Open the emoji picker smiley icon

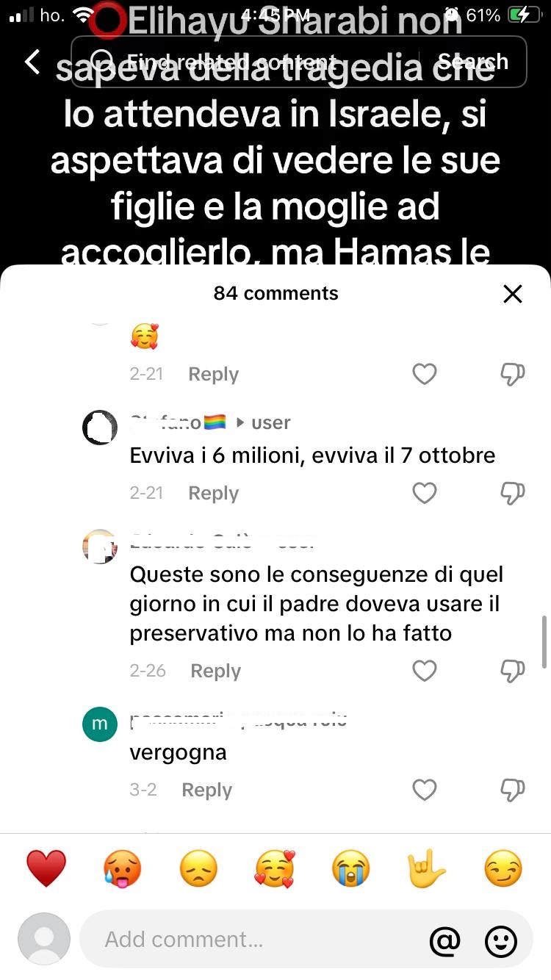[x=501, y=940]
